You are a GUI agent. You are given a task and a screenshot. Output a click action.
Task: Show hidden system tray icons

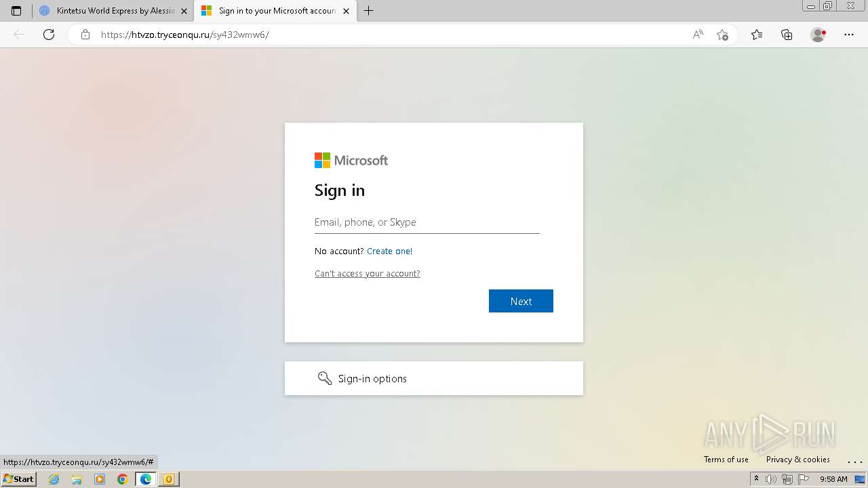[x=756, y=479]
